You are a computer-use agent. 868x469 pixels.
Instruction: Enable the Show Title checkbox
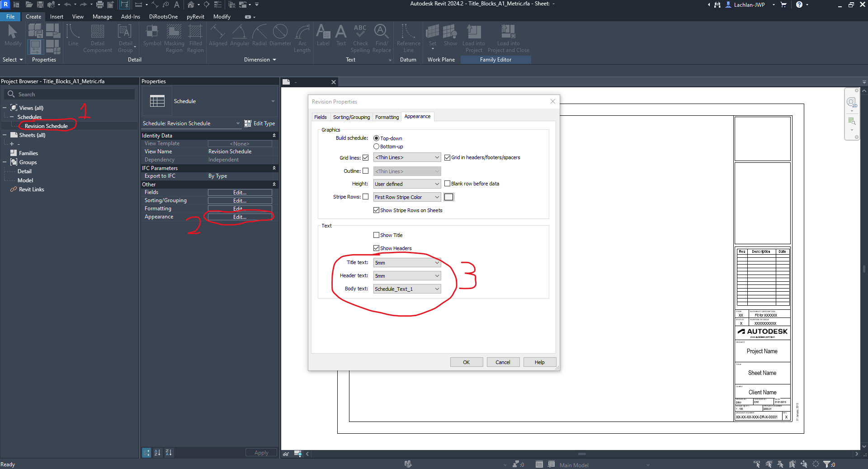(376, 235)
